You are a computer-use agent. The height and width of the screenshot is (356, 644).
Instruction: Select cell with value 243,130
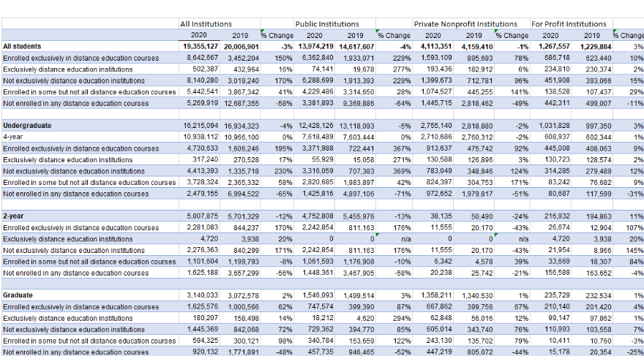pos(433,341)
